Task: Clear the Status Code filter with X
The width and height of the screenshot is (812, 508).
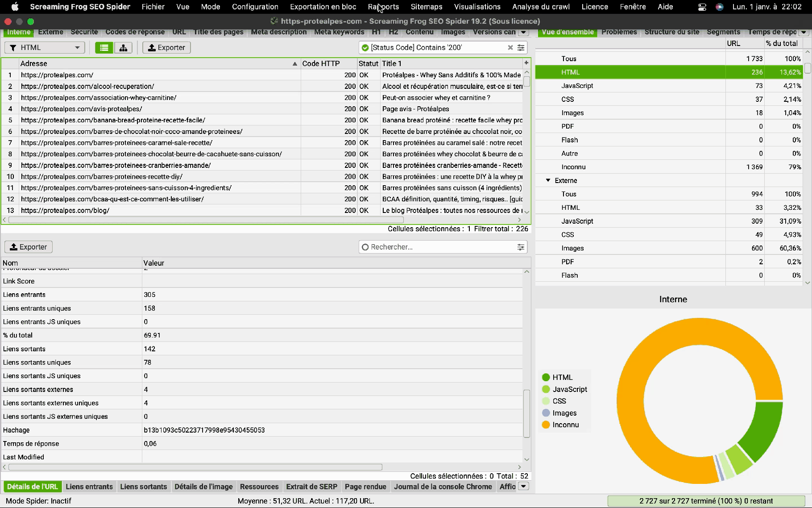Action: [510, 48]
